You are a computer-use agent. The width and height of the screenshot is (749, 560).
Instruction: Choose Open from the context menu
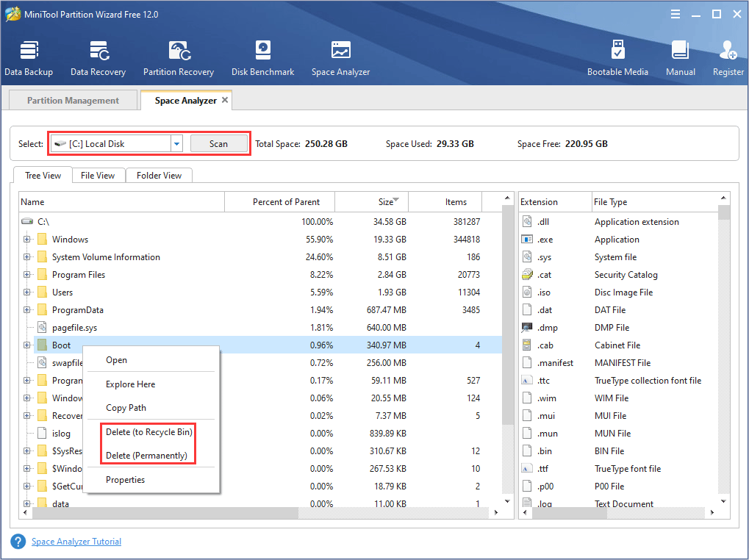pos(151,360)
